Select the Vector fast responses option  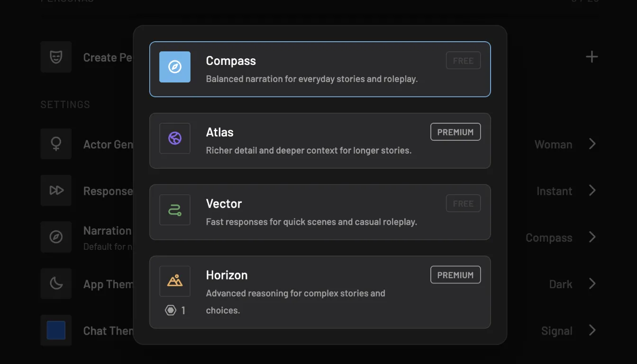(320, 212)
